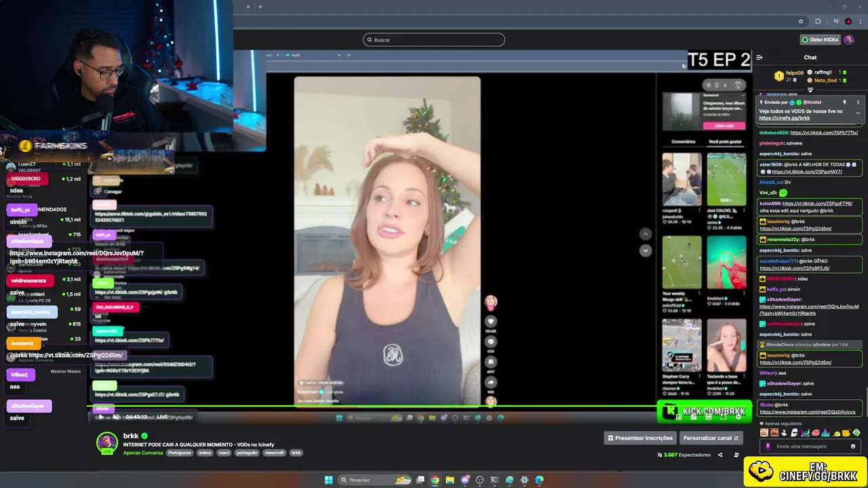Open pinned message options (three dots)
This screenshot has width=868, height=488.
click(858, 102)
